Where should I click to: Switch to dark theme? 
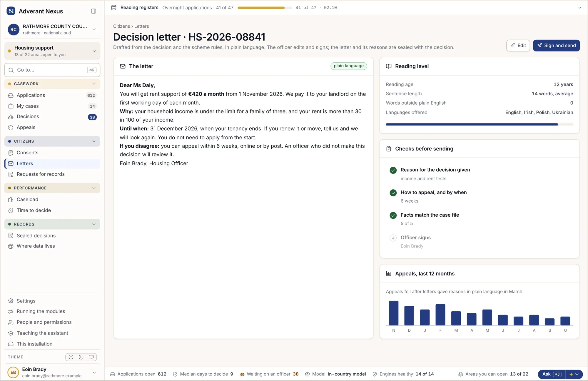pyautogui.click(x=81, y=357)
